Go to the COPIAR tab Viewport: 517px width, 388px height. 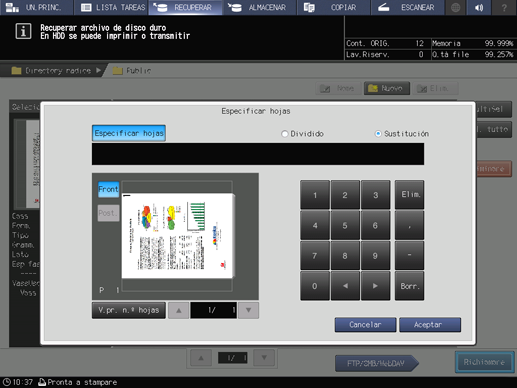pos(333,7)
